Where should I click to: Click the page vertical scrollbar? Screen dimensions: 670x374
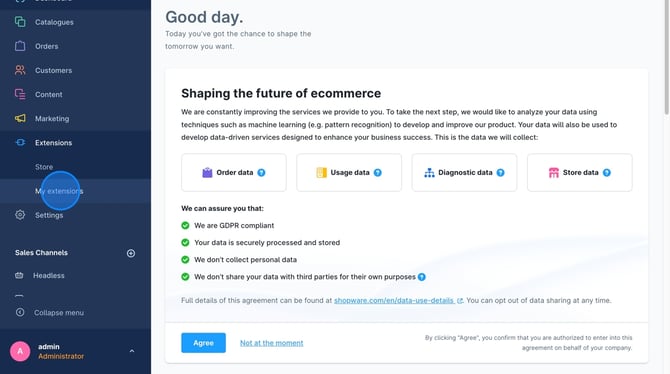(x=666, y=58)
